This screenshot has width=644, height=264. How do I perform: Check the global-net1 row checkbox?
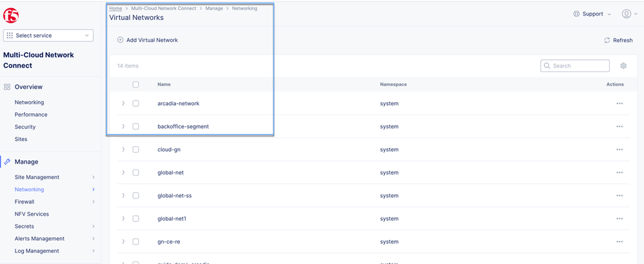[136, 218]
